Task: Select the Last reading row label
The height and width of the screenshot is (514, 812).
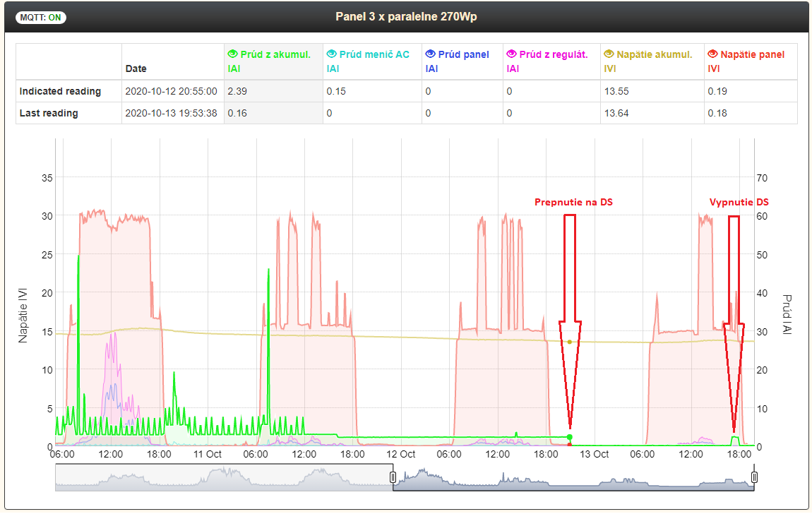Action: pyautogui.click(x=49, y=113)
